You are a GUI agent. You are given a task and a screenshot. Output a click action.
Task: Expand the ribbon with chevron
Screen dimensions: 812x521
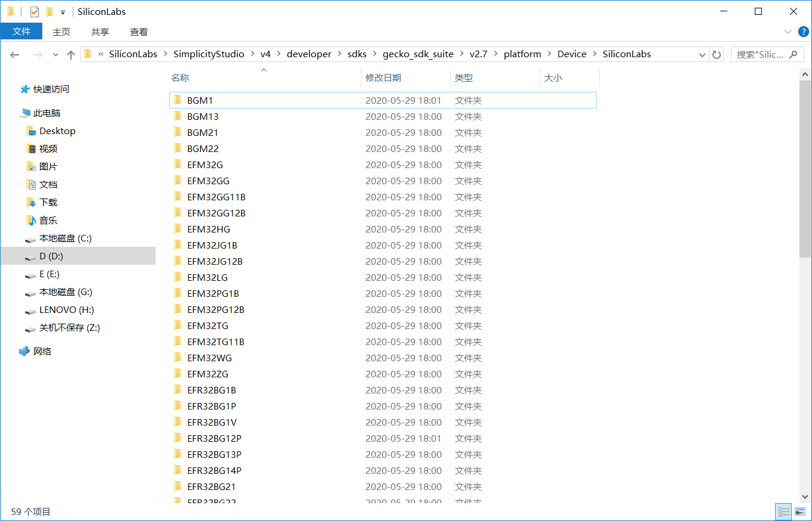pos(788,32)
